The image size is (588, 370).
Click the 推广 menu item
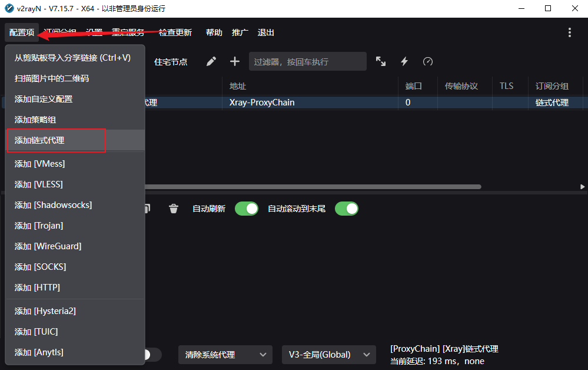pyautogui.click(x=240, y=32)
